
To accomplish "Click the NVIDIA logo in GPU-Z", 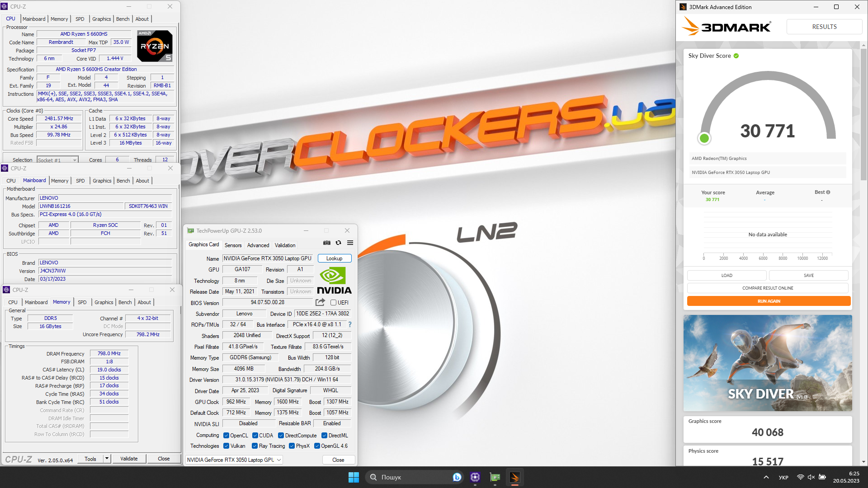I will [x=334, y=281].
